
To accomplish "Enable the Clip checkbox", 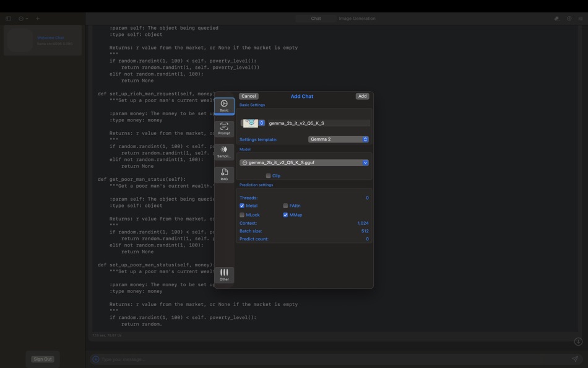I will tap(268, 175).
